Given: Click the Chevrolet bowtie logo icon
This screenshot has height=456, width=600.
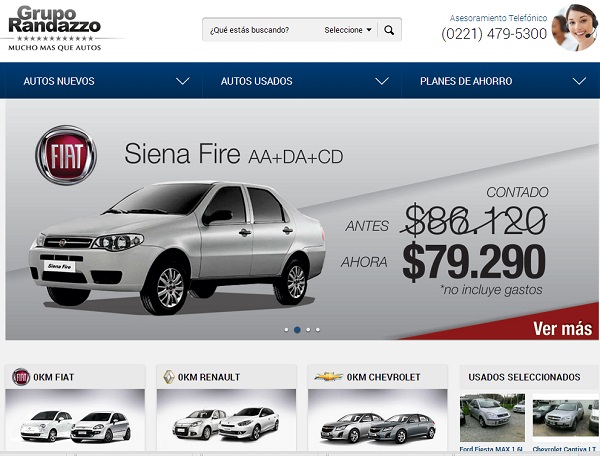Looking at the screenshot, I should click(x=329, y=377).
